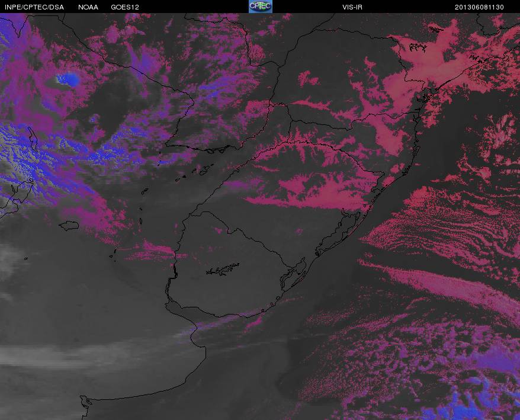This screenshot has width=520, height=420.
Task: Click the black reservoir outline inside Uruguay
Action: coord(223,269)
